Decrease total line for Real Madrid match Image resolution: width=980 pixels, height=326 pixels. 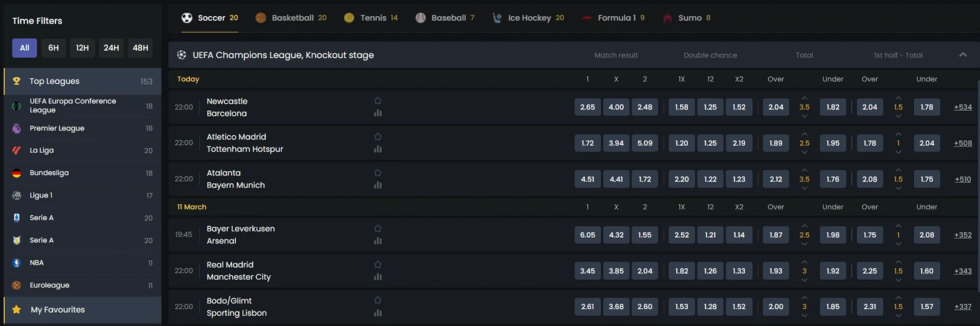click(804, 280)
